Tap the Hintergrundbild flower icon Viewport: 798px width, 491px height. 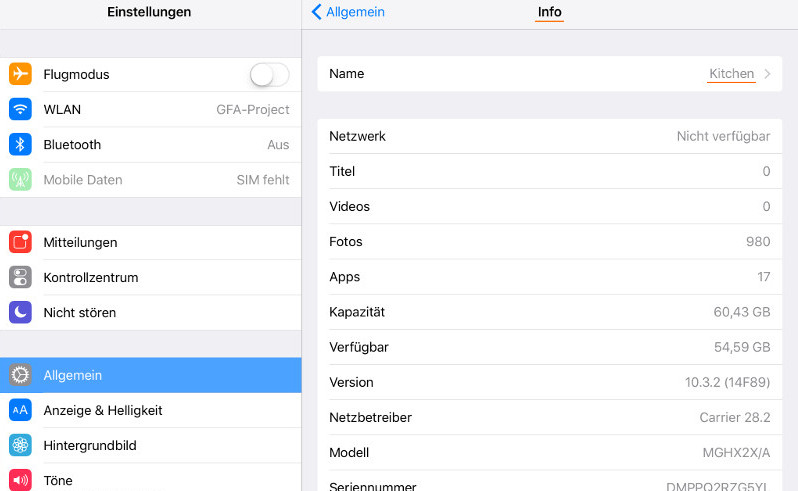20,445
